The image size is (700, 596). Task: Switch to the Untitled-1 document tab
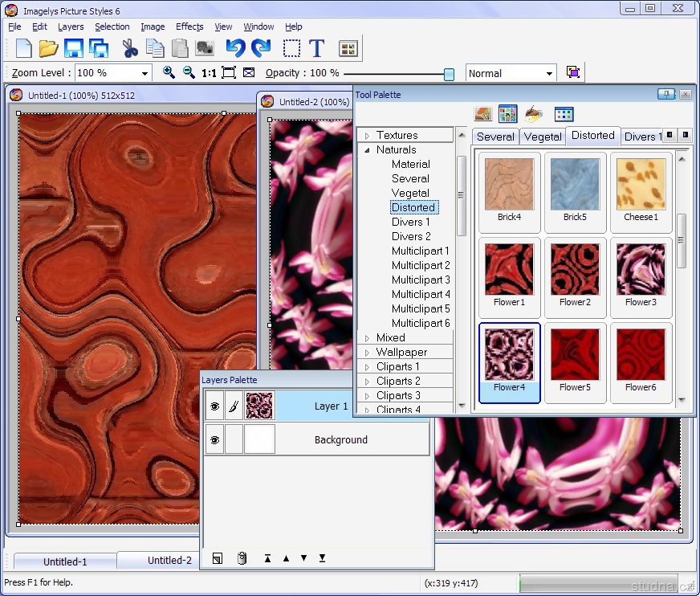(65, 561)
